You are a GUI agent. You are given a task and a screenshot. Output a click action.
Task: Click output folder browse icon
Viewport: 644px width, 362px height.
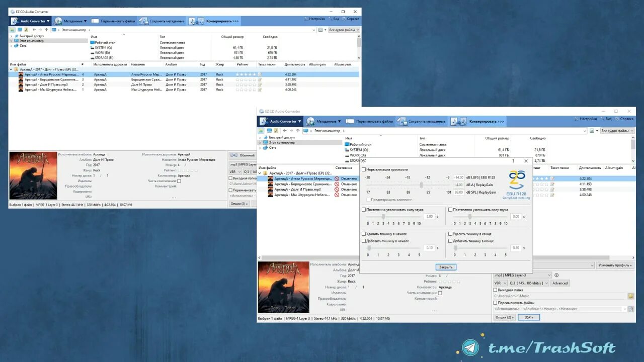[x=630, y=296]
